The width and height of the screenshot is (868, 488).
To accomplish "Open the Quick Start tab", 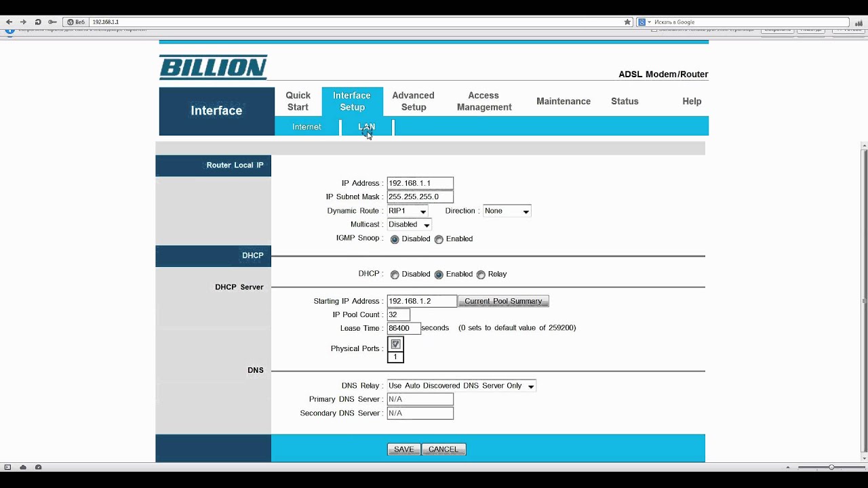I will [x=298, y=101].
